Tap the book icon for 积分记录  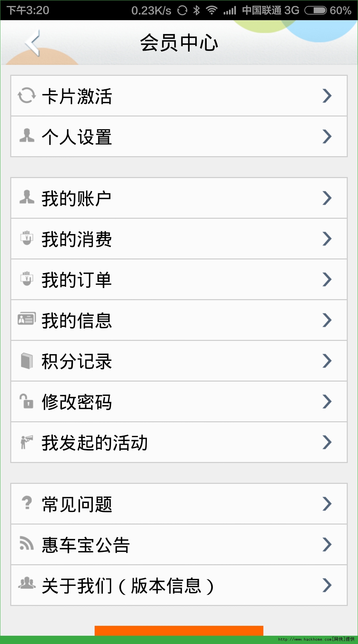26,361
